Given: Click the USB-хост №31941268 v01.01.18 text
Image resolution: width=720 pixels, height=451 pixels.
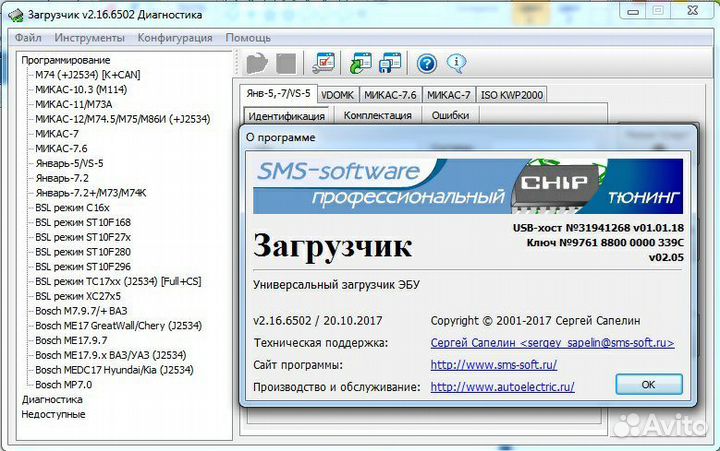Looking at the screenshot, I should [598, 228].
